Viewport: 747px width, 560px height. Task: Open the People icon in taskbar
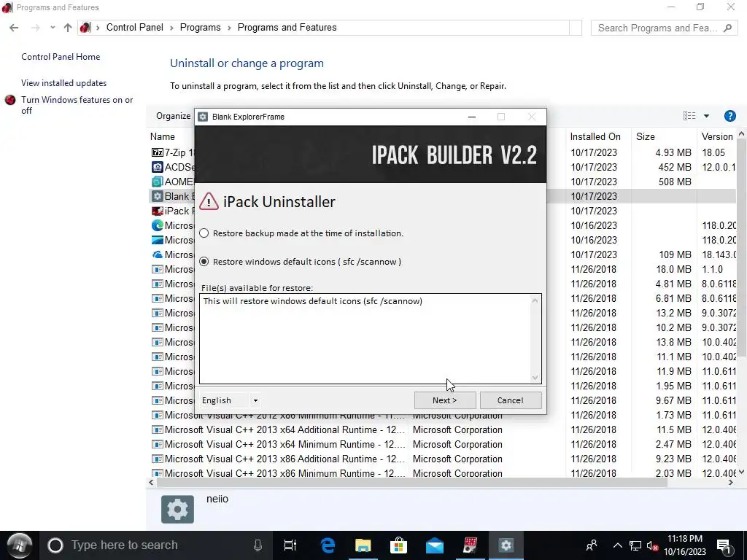click(592, 545)
